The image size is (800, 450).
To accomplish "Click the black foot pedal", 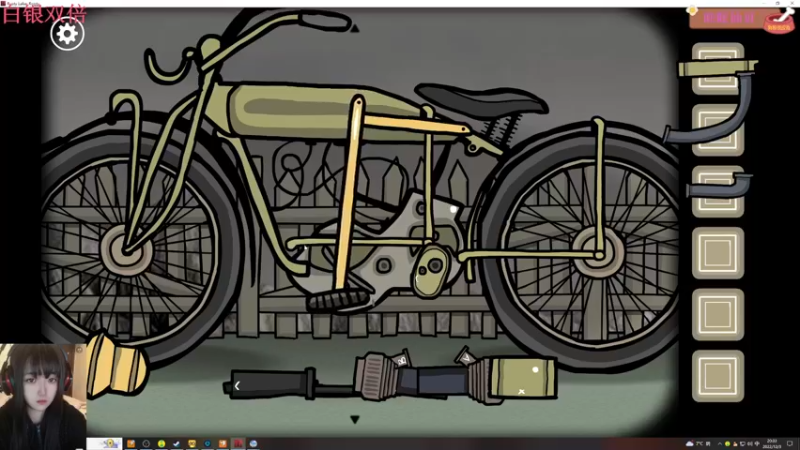I will pos(338,299).
